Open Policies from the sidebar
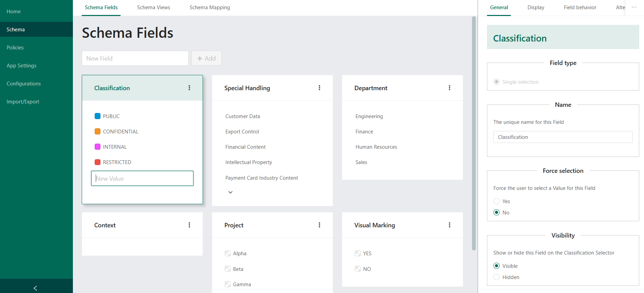Screen dimensions: 644x293 coord(15,48)
